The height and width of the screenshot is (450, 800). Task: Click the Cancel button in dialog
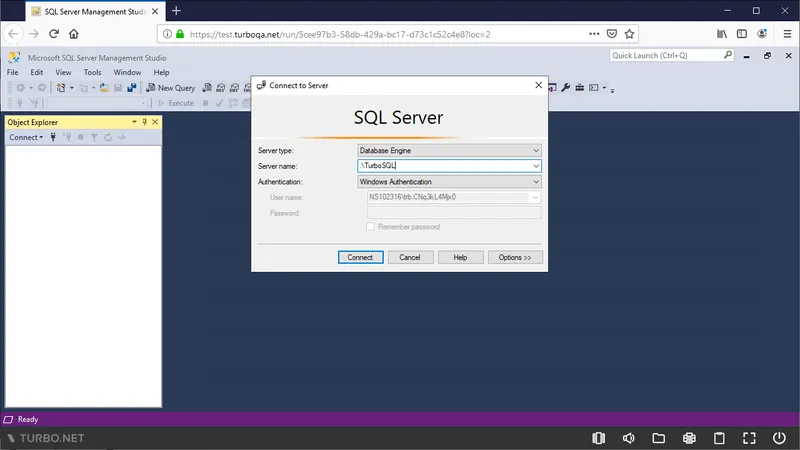pos(410,257)
